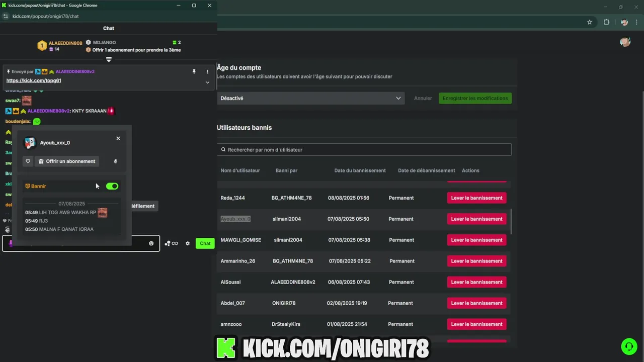Click the emote in LIH TOG AW9 message
The width and height of the screenshot is (644, 362).
point(102,213)
